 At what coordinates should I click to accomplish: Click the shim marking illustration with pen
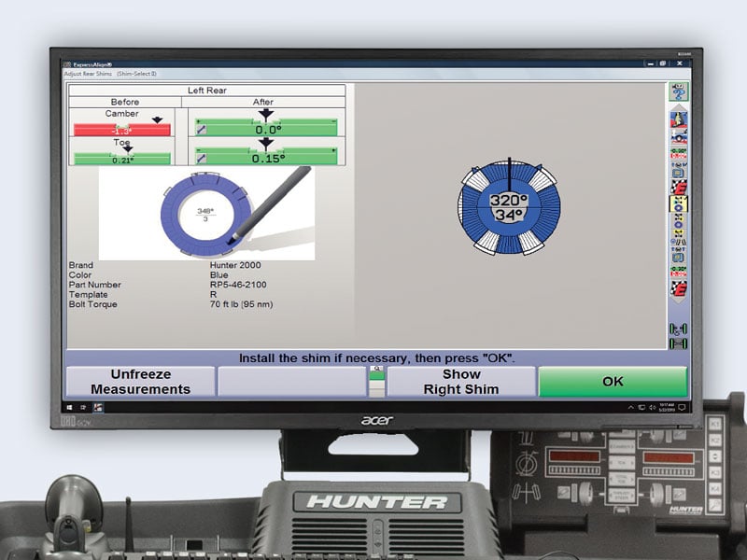point(206,213)
